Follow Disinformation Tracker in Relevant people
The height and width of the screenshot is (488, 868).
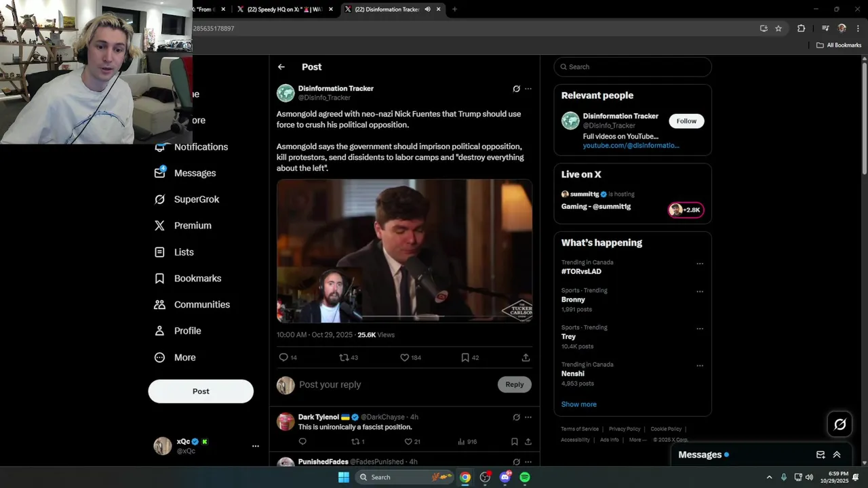tap(686, 121)
